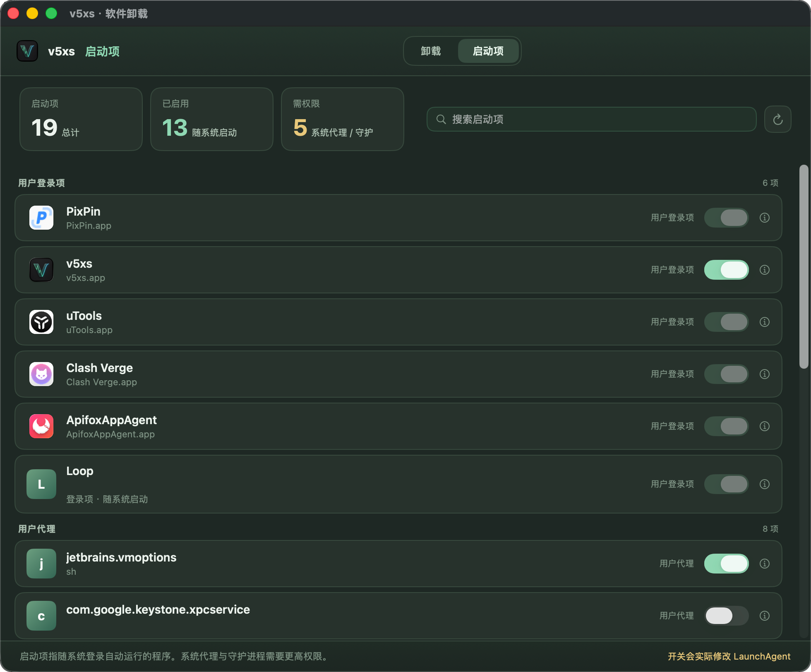Click the jetbrains.vmoptions name text
Screen dimensions: 811x672
point(121,558)
